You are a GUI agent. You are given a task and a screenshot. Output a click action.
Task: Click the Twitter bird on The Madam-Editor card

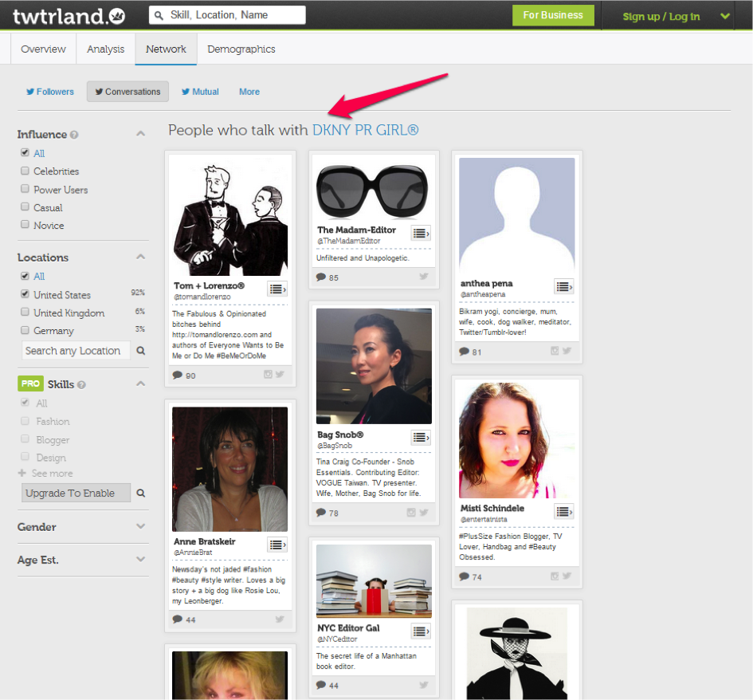(424, 276)
